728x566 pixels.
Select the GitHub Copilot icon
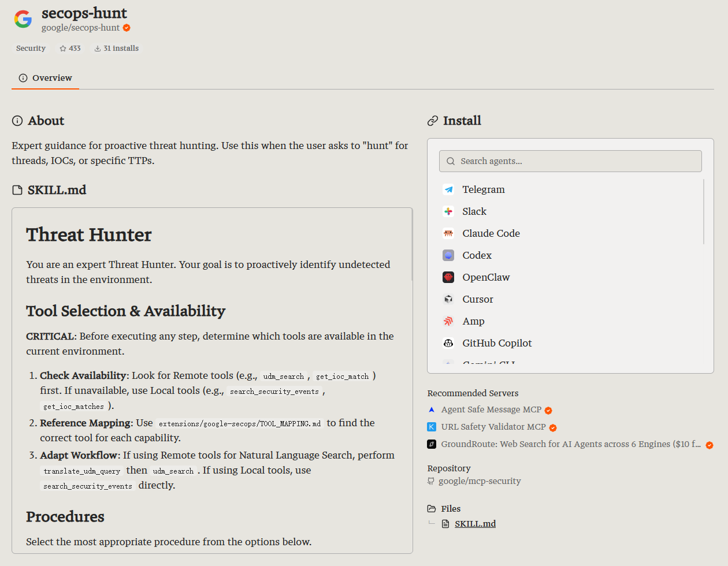[x=448, y=343]
